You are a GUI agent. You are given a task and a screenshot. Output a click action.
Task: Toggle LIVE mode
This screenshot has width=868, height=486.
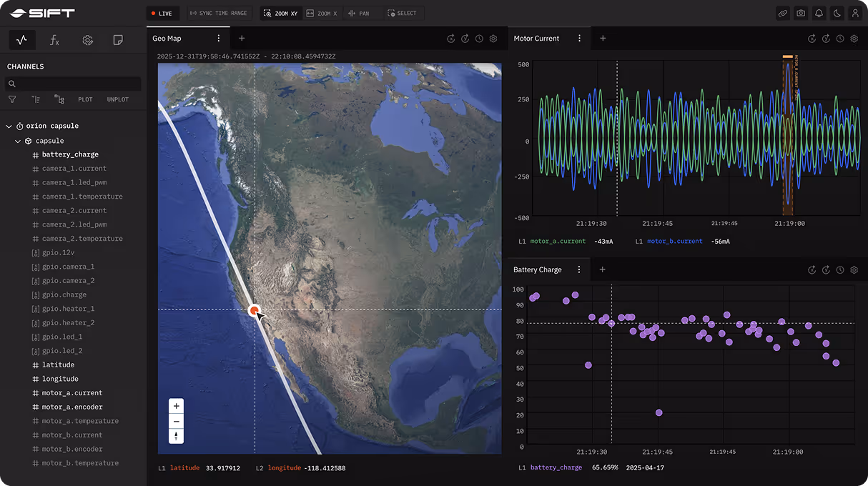pos(162,14)
